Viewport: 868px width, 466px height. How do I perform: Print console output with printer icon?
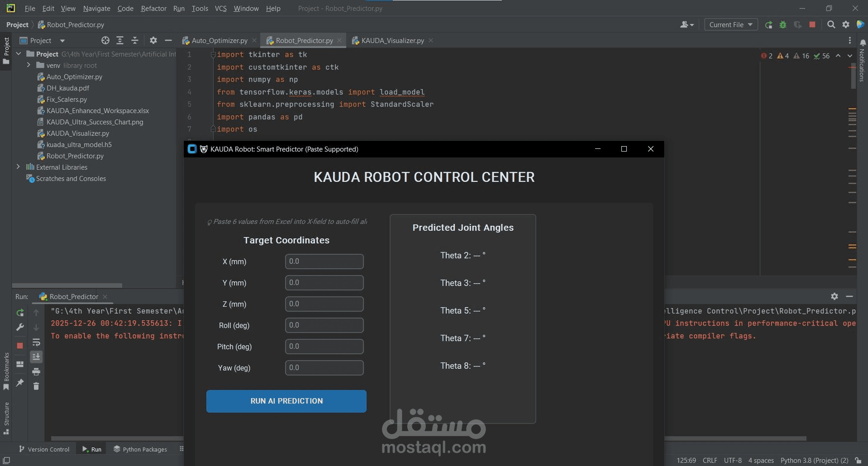(x=36, y=372)
